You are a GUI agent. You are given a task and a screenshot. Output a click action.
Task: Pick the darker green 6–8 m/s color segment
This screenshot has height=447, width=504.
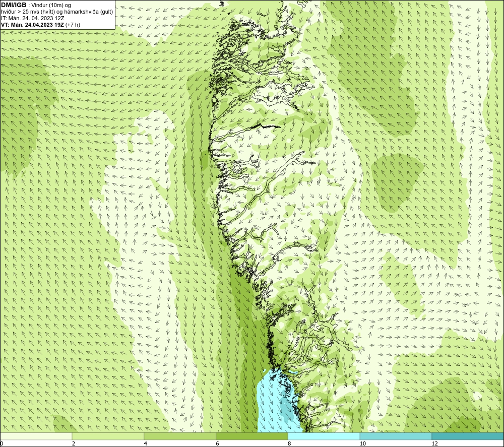point(252,436)
